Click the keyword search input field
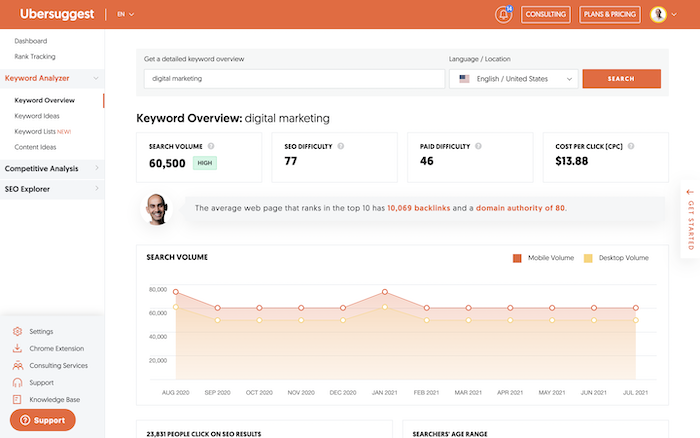The width and height of the screenshot is (700, 438). tap(294, 79)
